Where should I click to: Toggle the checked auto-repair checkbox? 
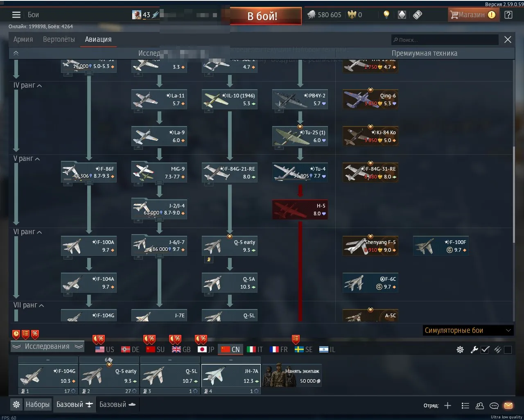[485, 350]
